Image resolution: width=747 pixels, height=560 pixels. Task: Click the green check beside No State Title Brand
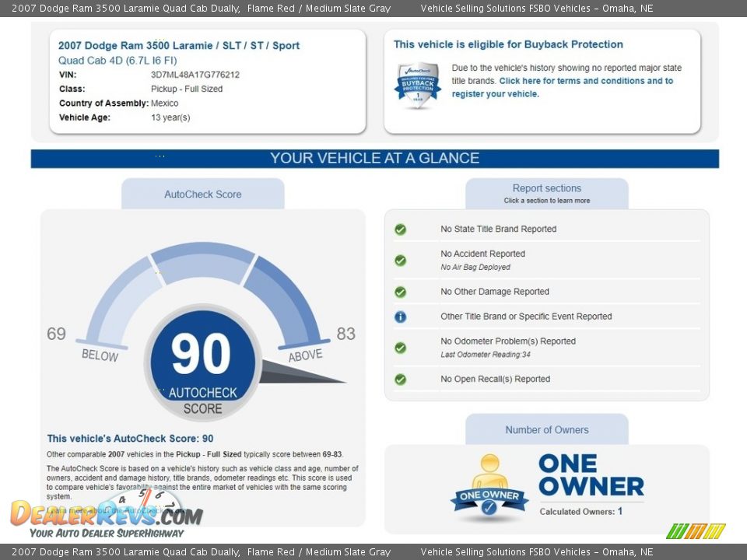point(400,229)
